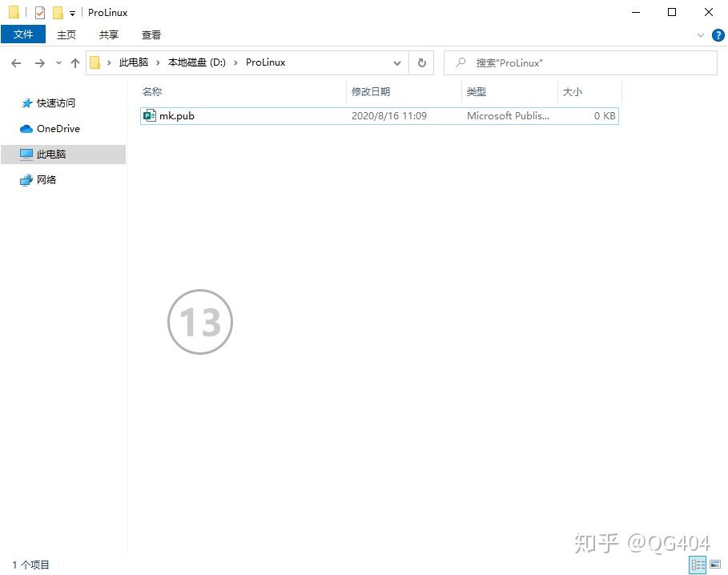
Task: Click the back navigation arrow
Action: pyautogui.click(x=16, y=63)
